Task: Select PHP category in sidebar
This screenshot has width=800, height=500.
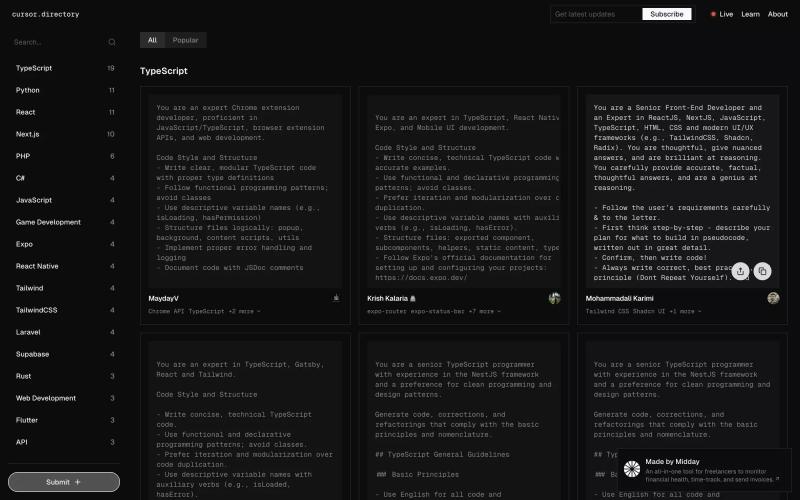Action: 64,156
